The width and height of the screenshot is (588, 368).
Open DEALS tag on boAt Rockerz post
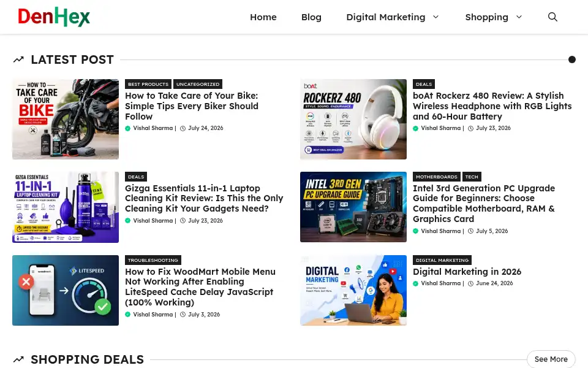(424, 84)
